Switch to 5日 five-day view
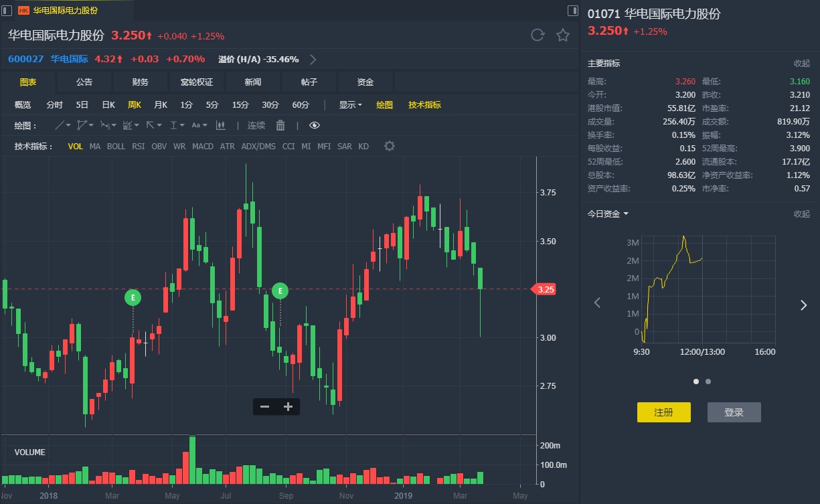This screenshot has width=820, height=504. [82, 104]
